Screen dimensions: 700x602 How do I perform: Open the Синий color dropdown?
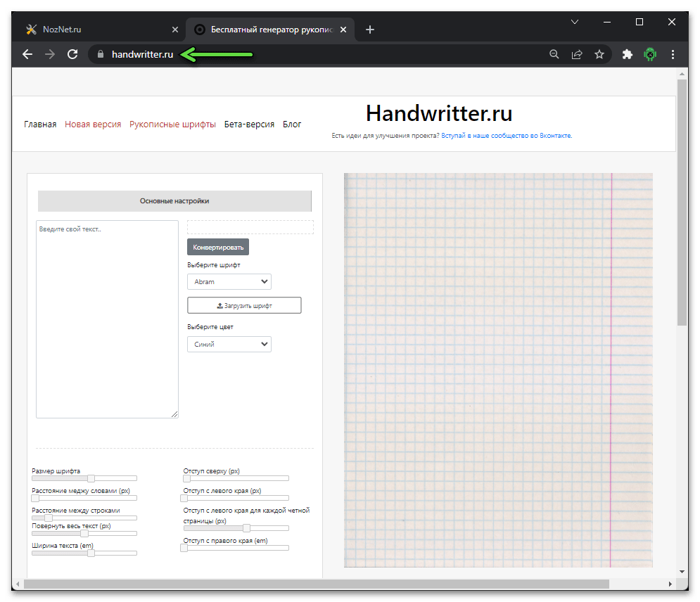(x=229, y=345)
